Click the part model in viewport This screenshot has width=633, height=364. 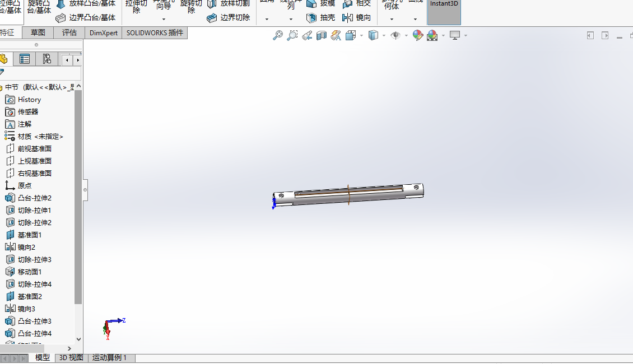point(348,194)
